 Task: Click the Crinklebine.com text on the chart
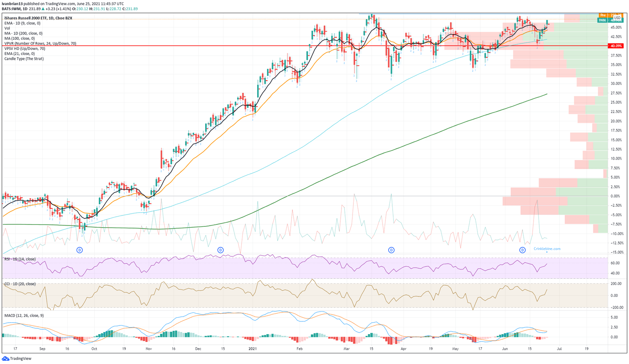pyautogui.click(x=547, y=249)
